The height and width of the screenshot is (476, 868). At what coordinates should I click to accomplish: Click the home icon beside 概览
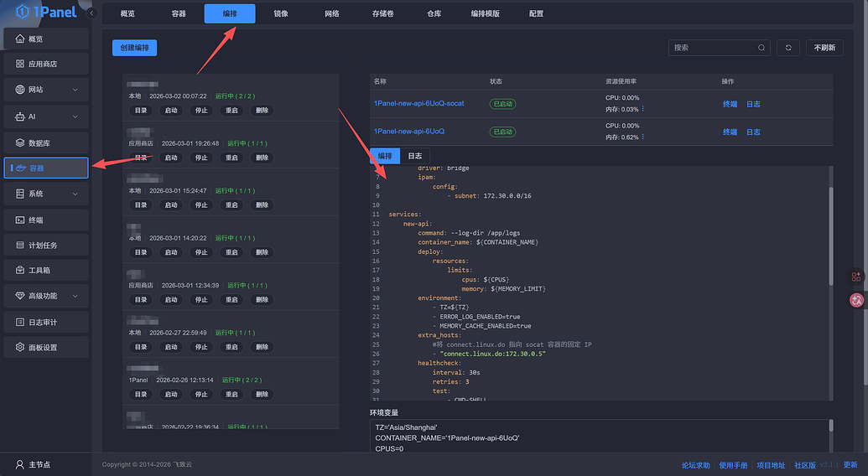point(20,39)
